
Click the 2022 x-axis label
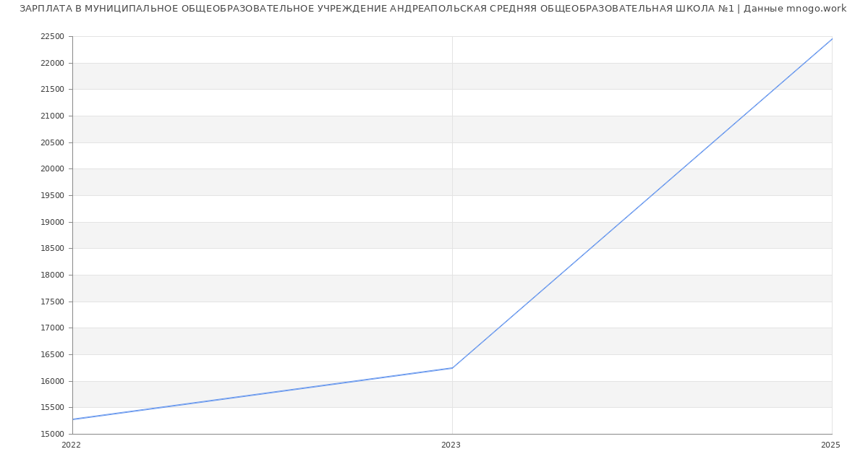point(72,445)
